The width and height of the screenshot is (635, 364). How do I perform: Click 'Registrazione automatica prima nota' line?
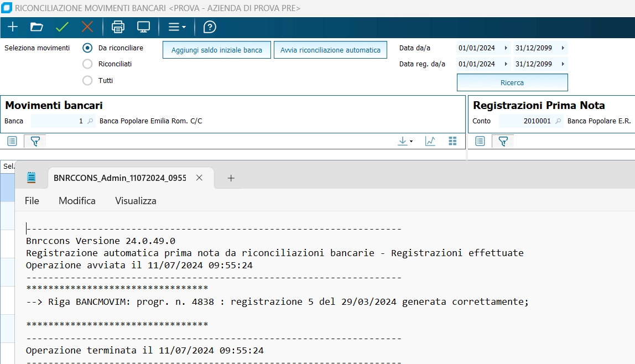pos(274,253)
